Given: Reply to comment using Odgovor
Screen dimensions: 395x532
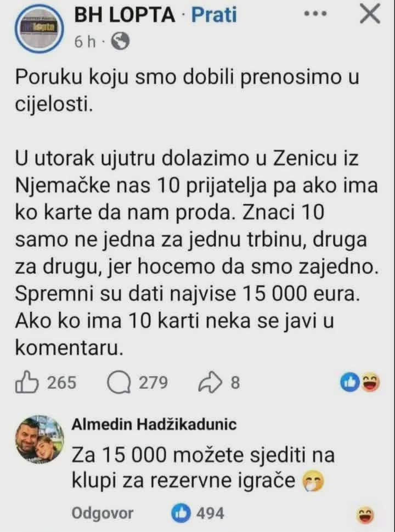Looking at the screenshot, I should [x=103, y=513].
